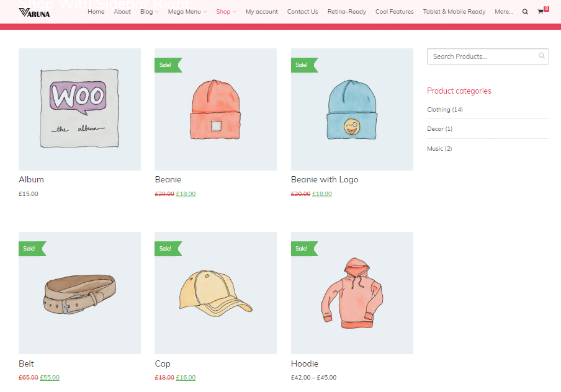561x392 pixels.
Task: Click the magnifier icon in Search Products box
Action: (541, 56)
